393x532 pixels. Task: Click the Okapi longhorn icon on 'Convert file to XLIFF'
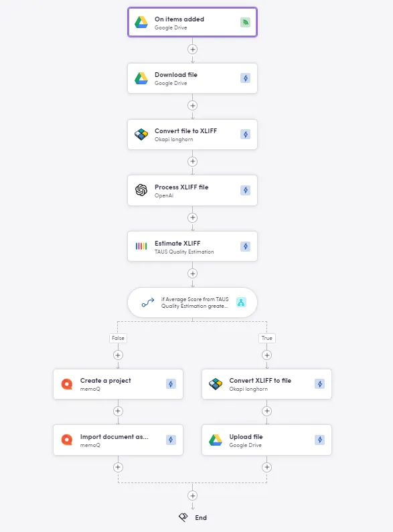click(141, 135)
